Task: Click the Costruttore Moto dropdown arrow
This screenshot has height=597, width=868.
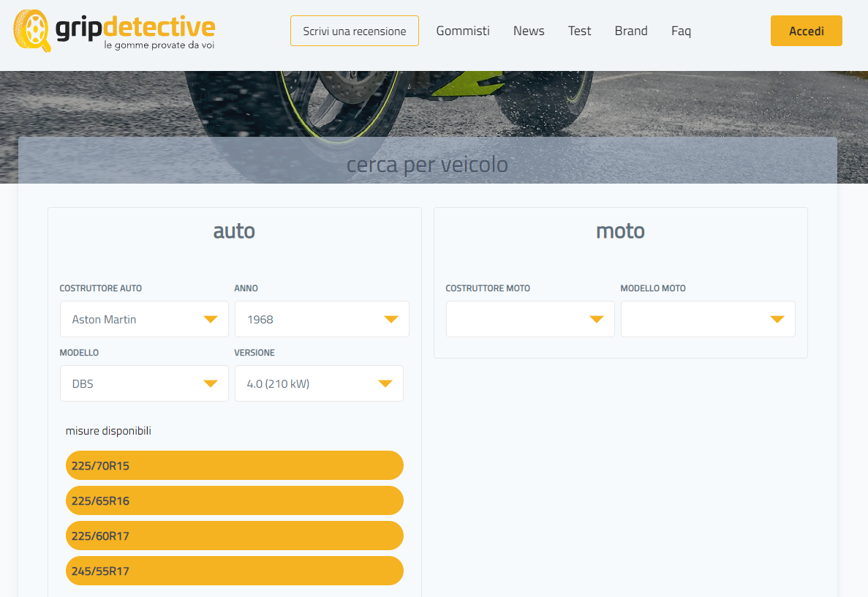Action: pos(597,320)
